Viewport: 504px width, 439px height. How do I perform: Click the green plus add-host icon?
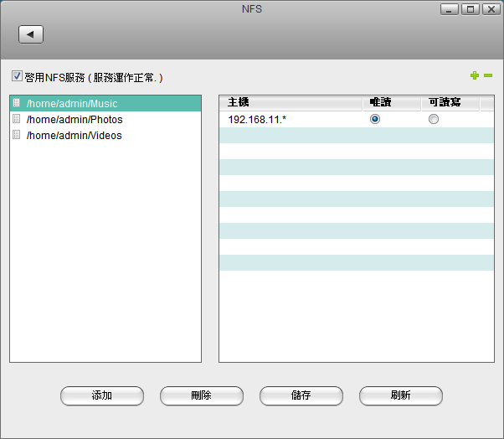(475, 76)
